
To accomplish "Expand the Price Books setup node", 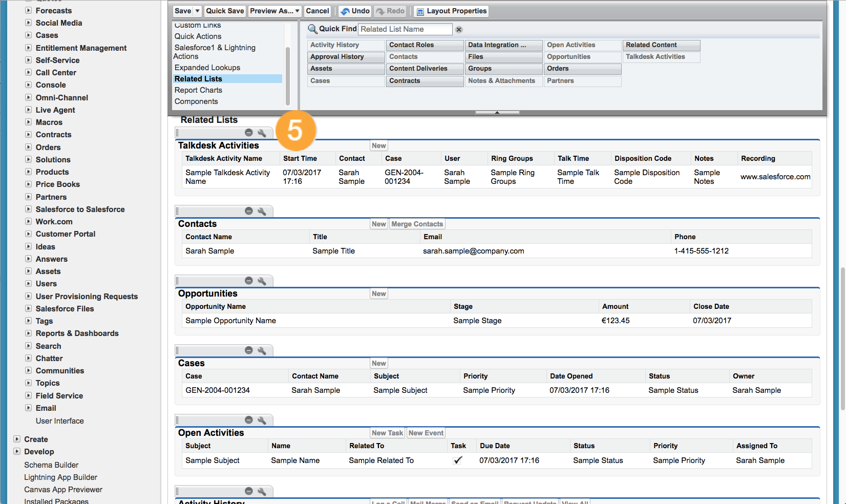I will click(29, 184).
